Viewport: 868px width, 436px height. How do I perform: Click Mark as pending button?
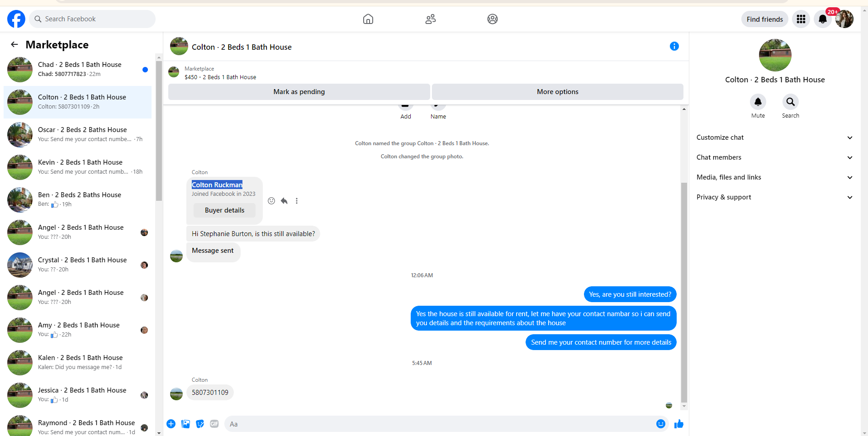(x=299, y=92)
